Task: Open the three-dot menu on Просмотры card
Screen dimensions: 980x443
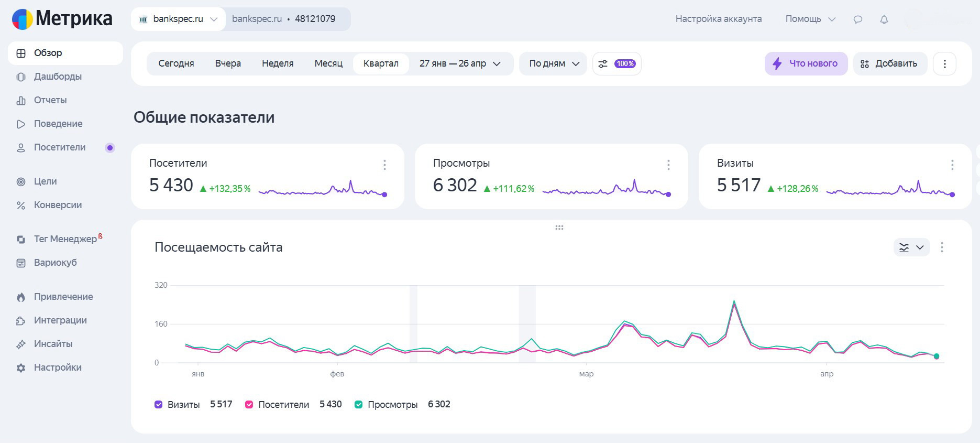Action: pyautogui.click(x=668, y=165)
